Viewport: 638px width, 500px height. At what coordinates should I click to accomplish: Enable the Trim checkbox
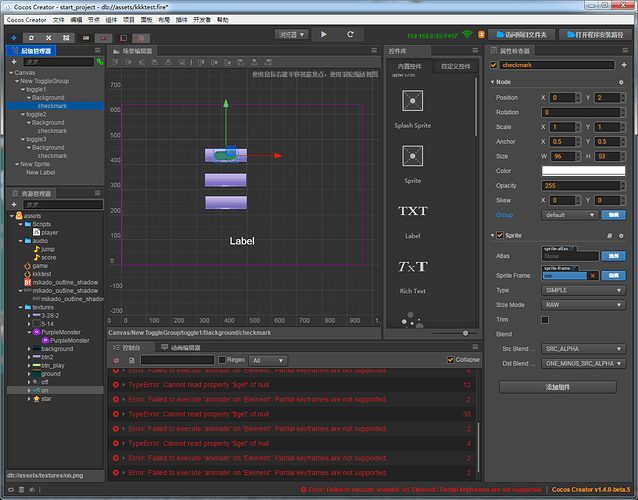coord(545,319)
